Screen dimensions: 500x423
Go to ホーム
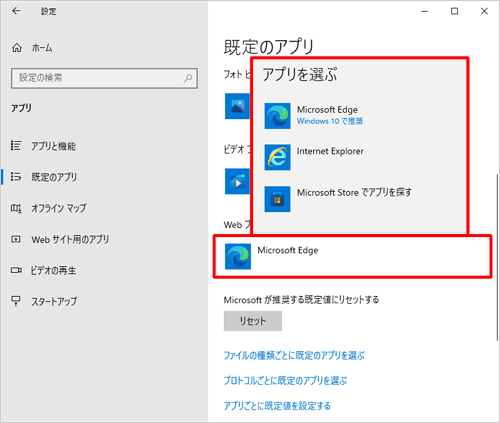pyautogui.click(x=42, y=48)
